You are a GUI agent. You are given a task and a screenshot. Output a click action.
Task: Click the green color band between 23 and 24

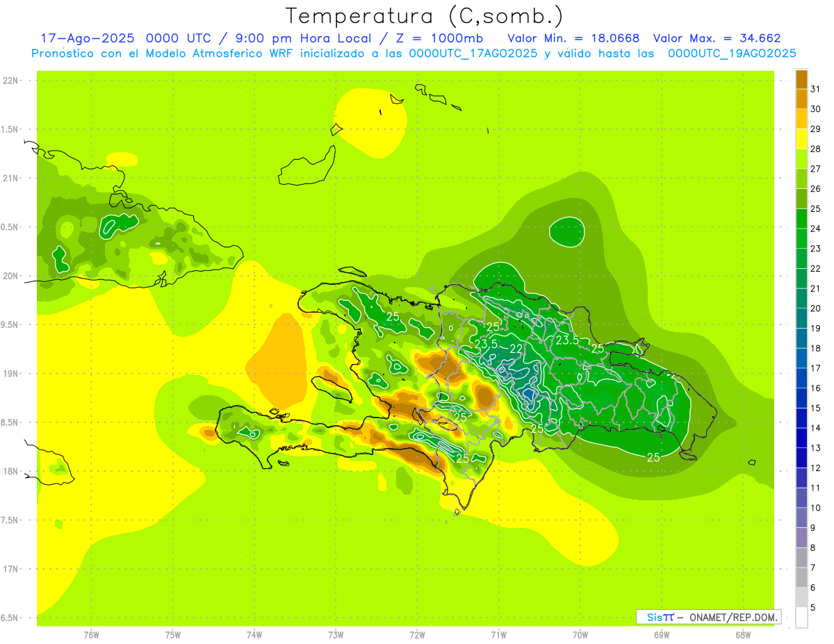tap(801, 239)
